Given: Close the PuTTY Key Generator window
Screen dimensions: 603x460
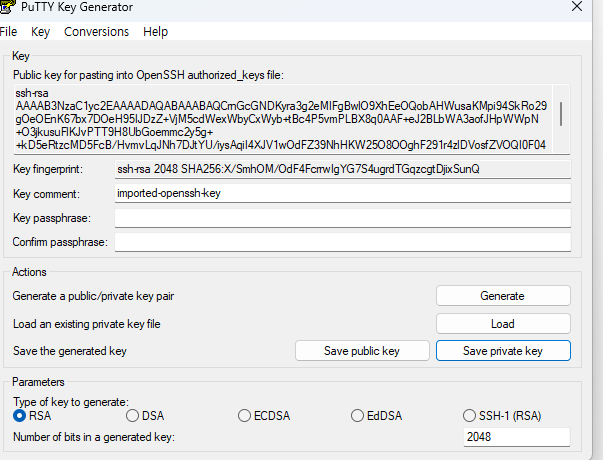Looking at the screenshot, I should (577, 7).
